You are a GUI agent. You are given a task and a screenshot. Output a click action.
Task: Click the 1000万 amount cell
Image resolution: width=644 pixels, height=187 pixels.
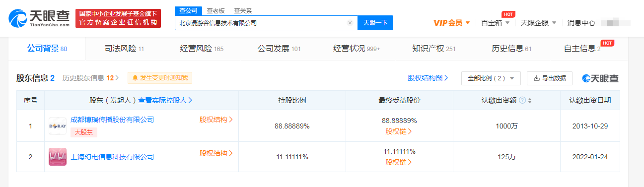click(506, 126)
